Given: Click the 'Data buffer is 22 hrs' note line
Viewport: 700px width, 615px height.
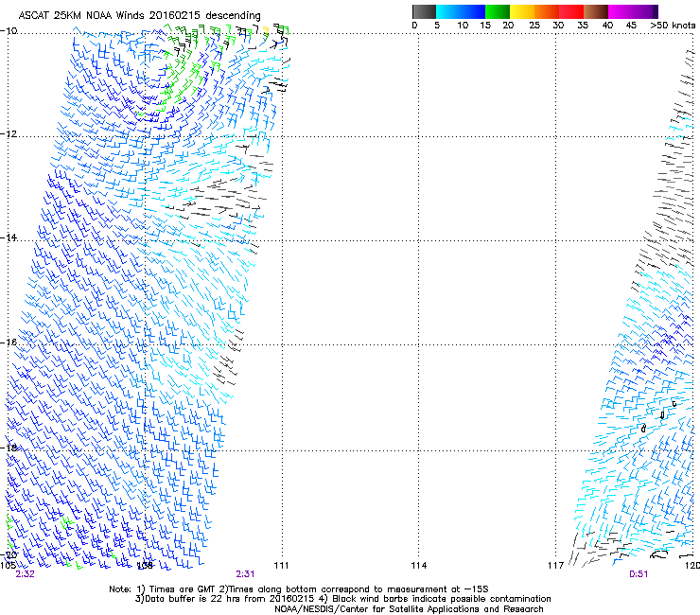Looking at the screenshot, I should [x=342, y=599].
